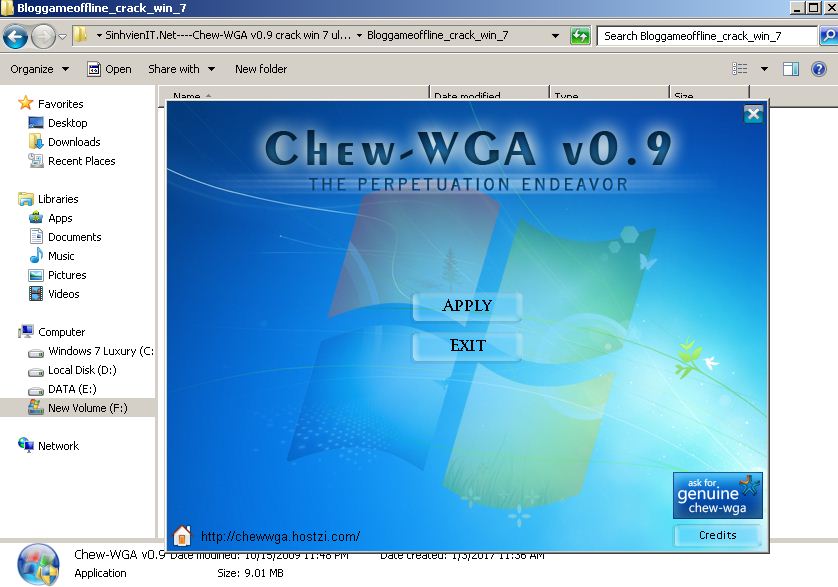838x587 pixels.
Task: Open the Organize dropdown
Action: coord(38,68)
